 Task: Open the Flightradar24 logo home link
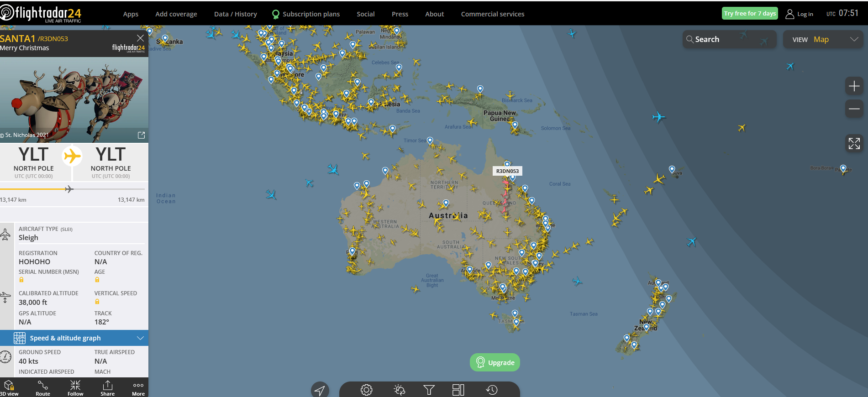coord(41,13)
